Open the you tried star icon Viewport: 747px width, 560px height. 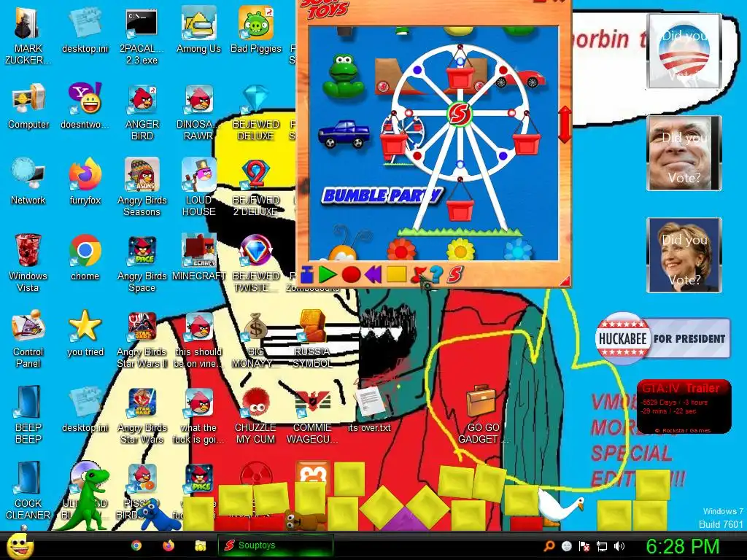click(x=85, y=332)
